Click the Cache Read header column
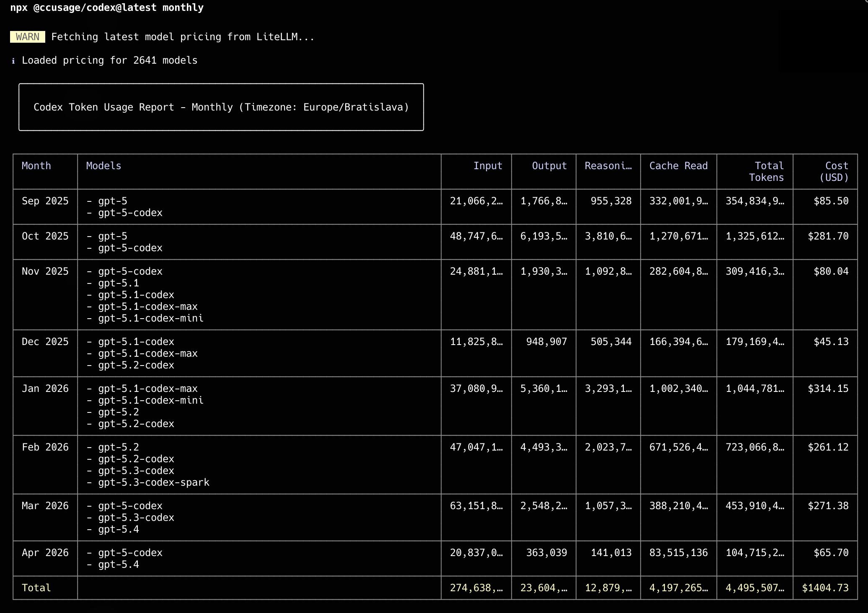This screenshot has width=868, height=613. 678,166
